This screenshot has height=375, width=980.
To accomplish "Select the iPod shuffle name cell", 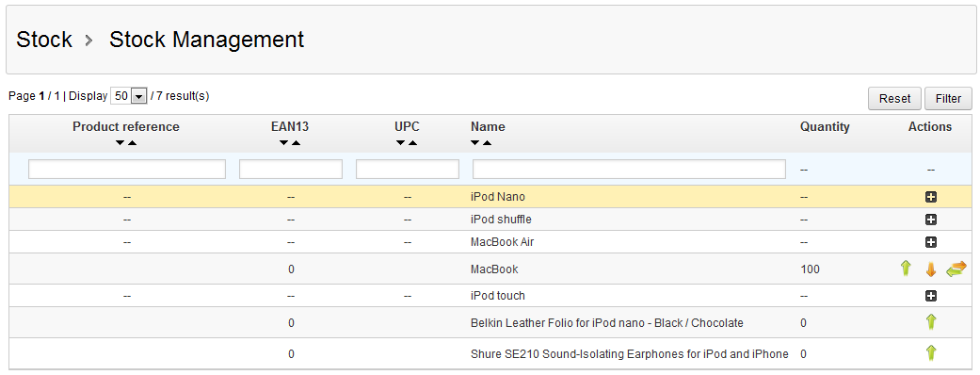I will point(501,220).
